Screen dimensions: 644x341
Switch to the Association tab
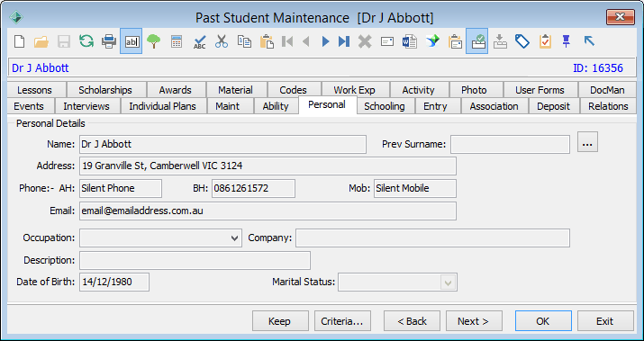tap(494, 106)
